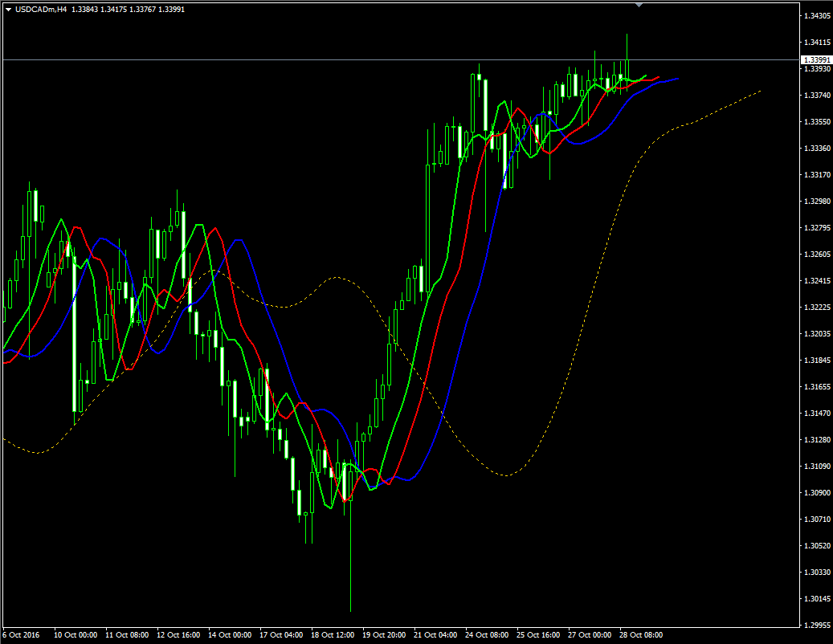
Task: Click the 1.31280 price scale value
Action: pos(817,440)
